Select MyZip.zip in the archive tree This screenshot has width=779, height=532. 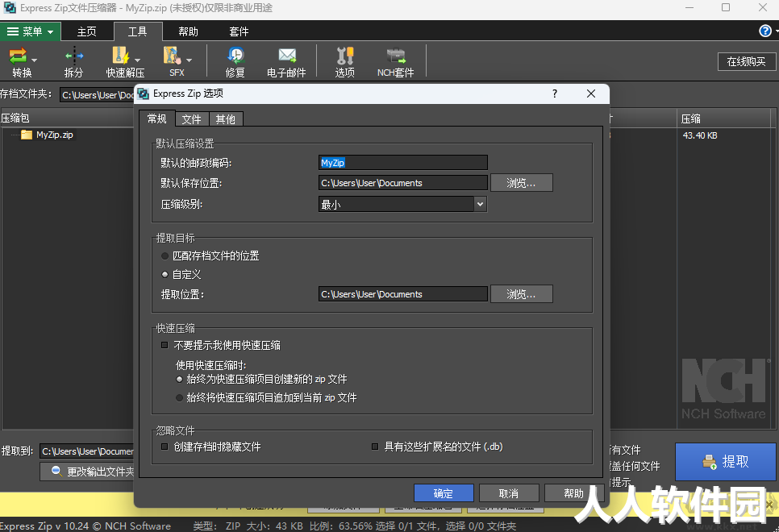pyautogui.click(x=54, y=135)
